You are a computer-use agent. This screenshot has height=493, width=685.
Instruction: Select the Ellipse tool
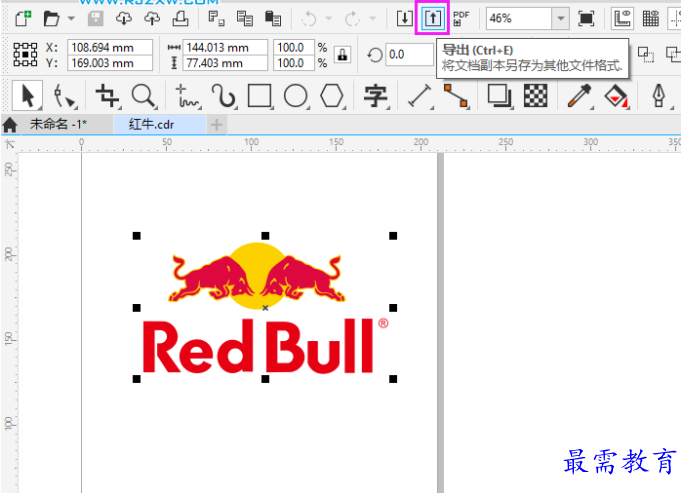[x=296, y=96]
